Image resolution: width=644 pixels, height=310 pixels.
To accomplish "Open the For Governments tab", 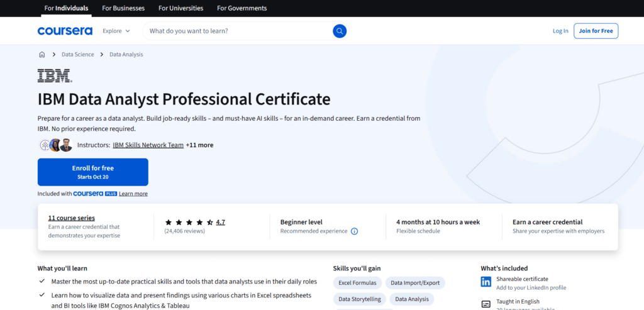I will point(241,8).
